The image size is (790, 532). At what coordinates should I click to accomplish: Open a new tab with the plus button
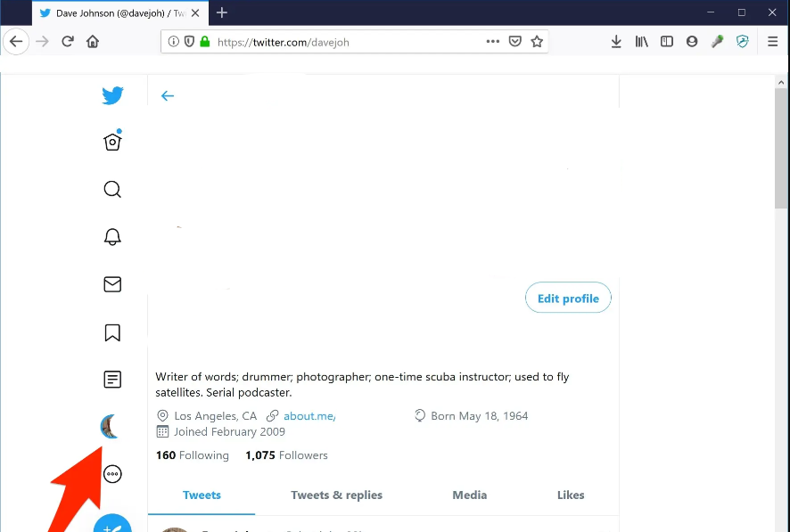point(222,13)
